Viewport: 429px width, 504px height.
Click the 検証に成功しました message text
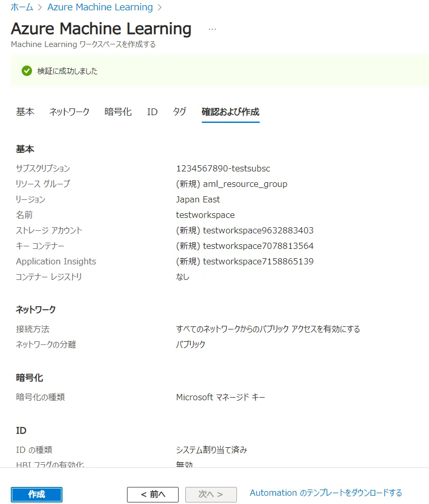(x=67, y=71)
